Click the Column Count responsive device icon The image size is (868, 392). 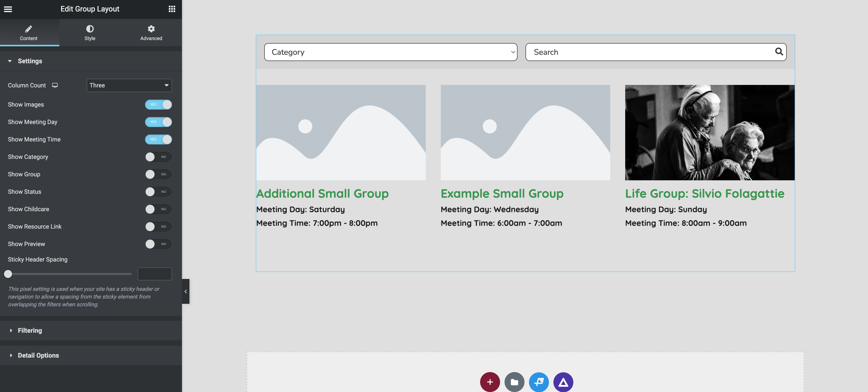[55, 85]
